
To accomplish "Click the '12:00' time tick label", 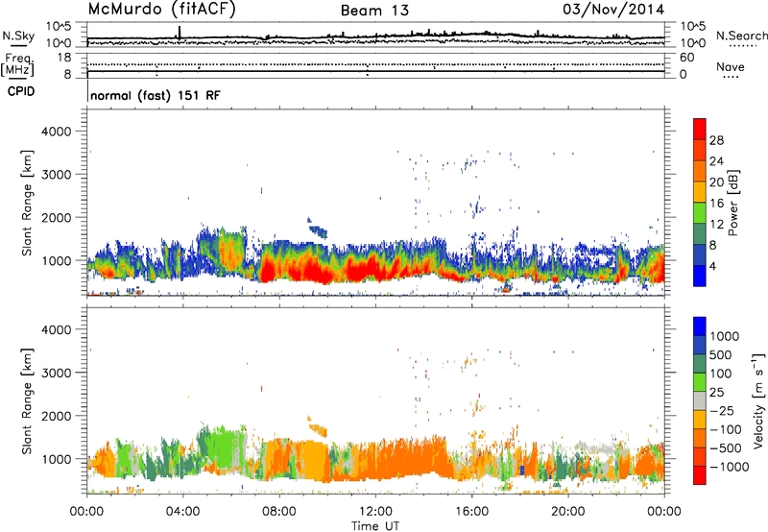I will pos(375,512).
